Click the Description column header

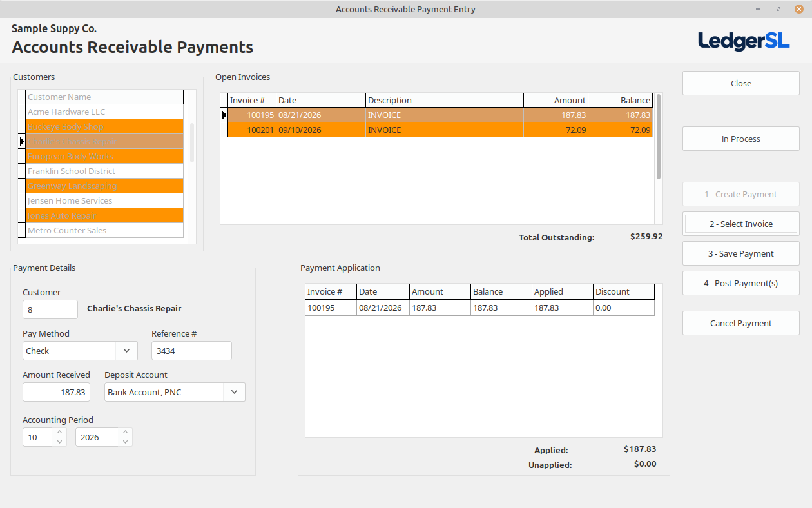pos(445,100)
